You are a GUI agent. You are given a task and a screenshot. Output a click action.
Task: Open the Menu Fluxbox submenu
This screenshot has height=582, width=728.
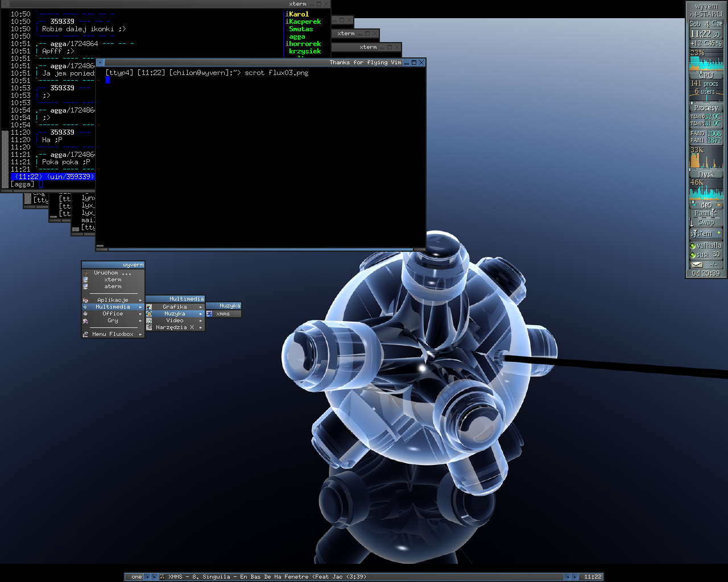(x=113, y=334)
